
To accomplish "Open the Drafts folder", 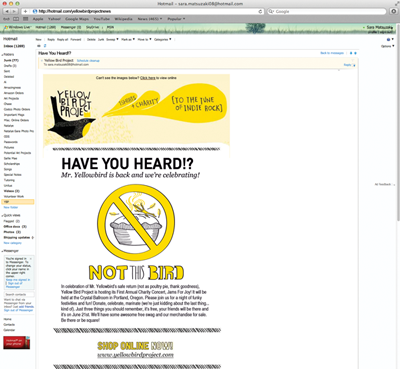I will (10, 66).
